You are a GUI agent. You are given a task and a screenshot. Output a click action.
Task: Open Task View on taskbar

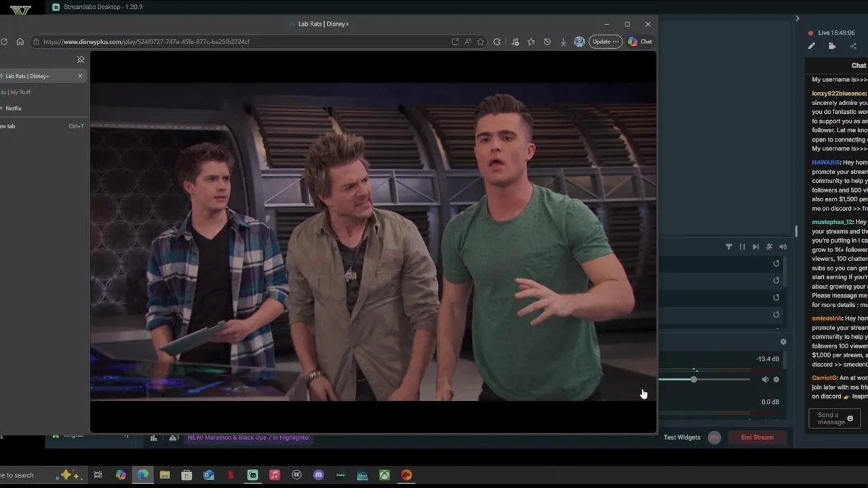click(98, 475)
